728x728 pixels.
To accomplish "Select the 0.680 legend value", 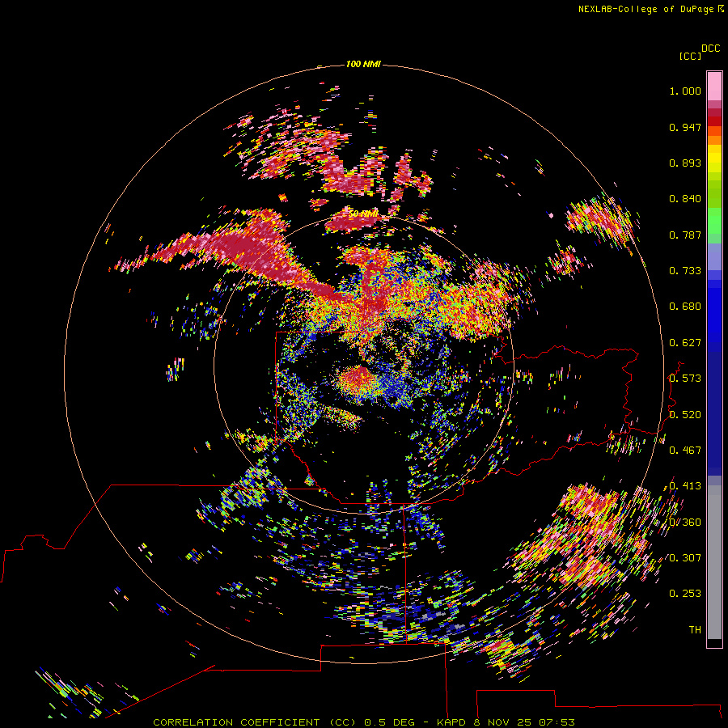I will pos(685,307).
